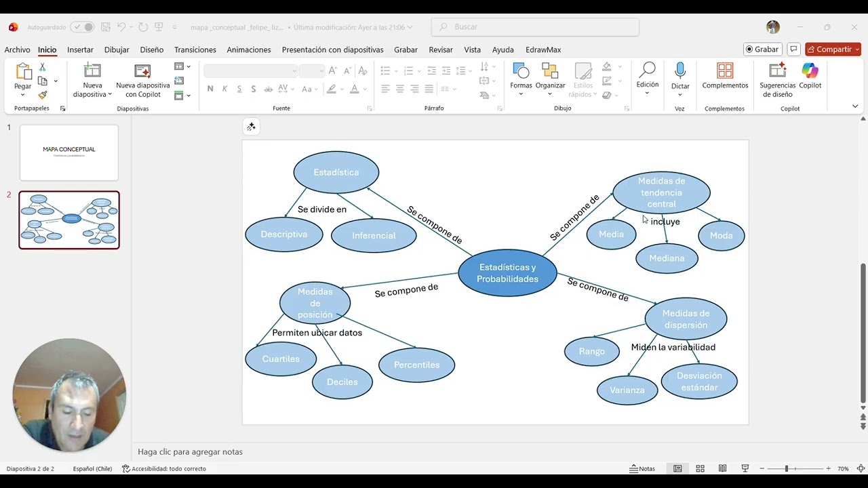Screen dimensions: 868x488
Task: Collapse the ribbon with the chevron
Action: (855, 106)
